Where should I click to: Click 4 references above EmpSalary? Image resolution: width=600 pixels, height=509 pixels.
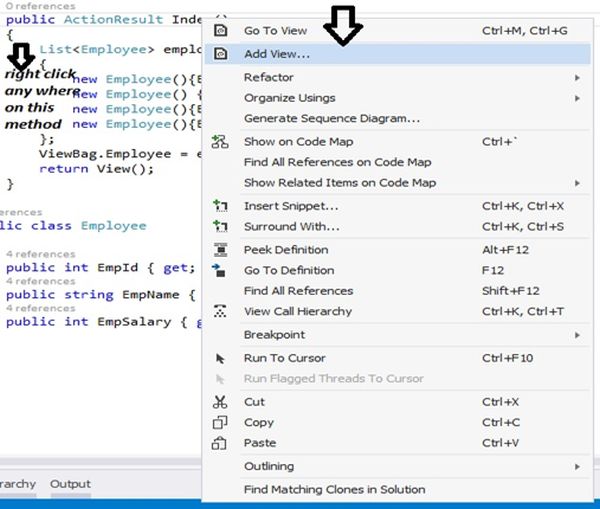point(41,308)
